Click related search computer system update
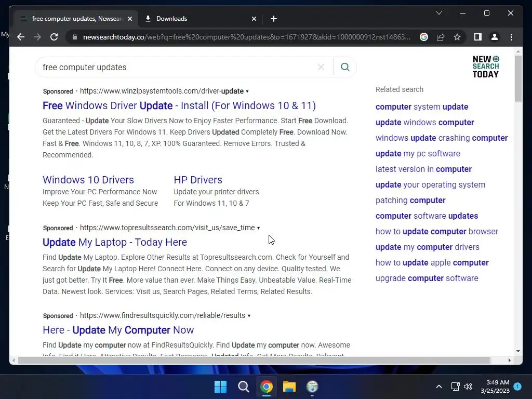532x399 pixels. (x=422, y=107)
